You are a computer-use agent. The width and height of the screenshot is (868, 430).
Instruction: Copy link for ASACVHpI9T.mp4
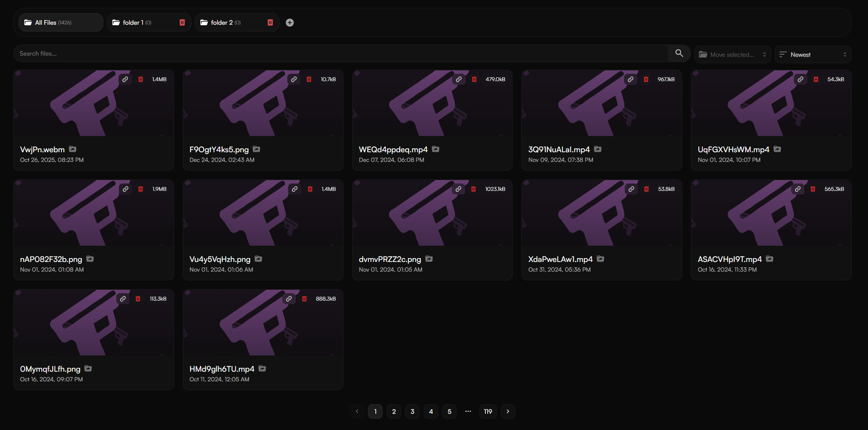click(798, 189)
